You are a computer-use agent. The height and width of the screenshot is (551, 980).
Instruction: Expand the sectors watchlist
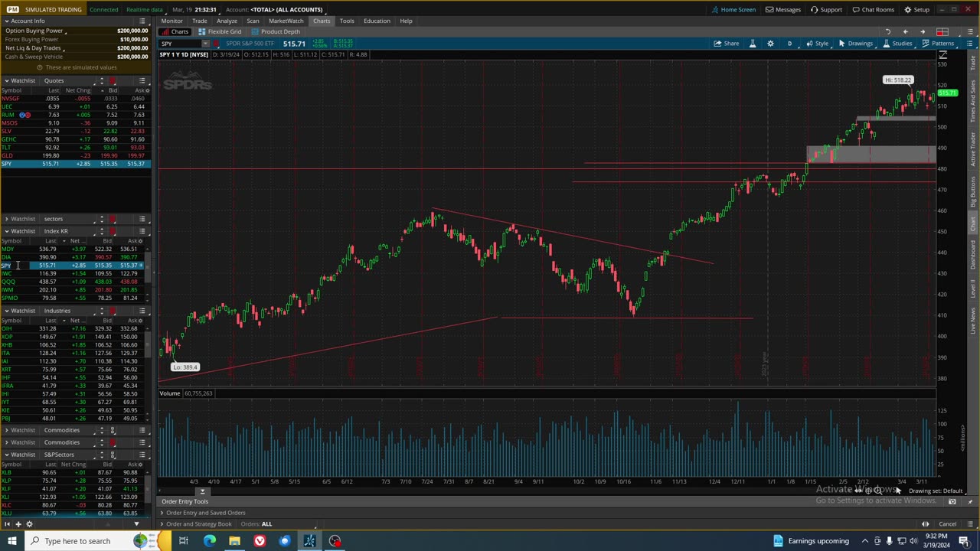coord(6,219)
